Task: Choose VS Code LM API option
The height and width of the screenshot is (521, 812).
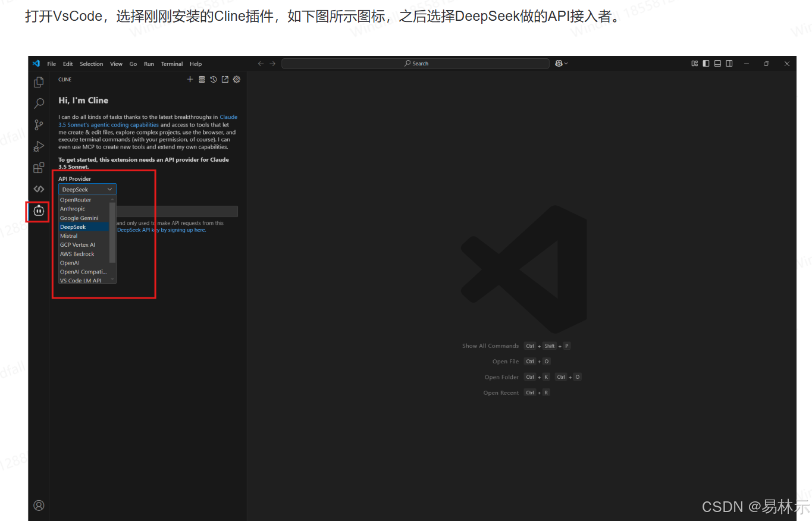Action: (84, 280)
